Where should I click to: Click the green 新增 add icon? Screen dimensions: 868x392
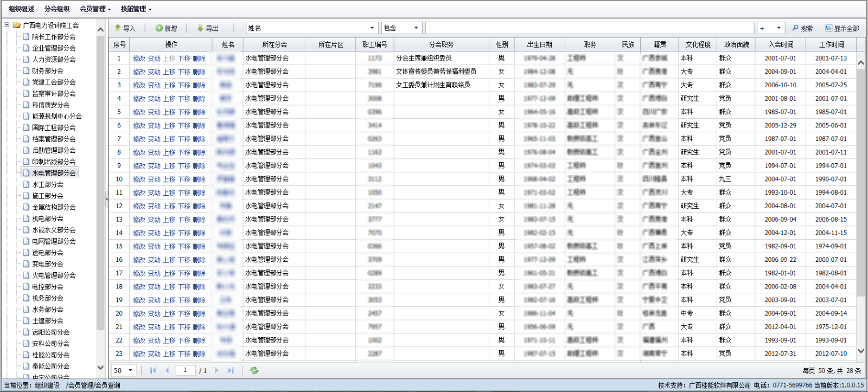(159, 28)
